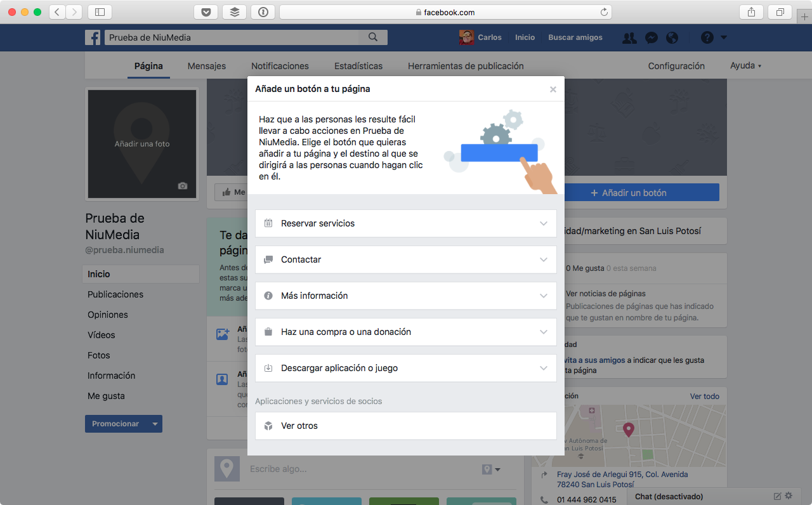Expand Descargar aplicación o juego
The image size is (812, 505).
pos(406,368)
